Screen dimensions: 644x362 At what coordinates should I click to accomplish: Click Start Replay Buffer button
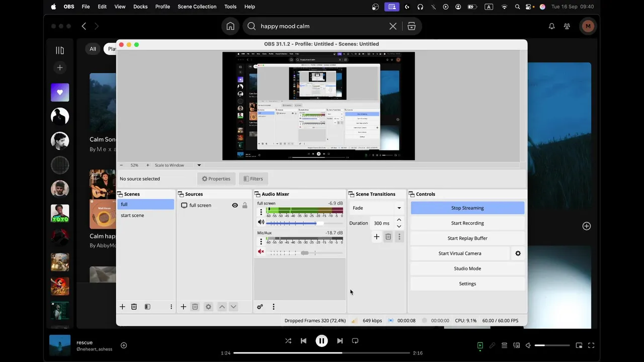coord(467,238)
